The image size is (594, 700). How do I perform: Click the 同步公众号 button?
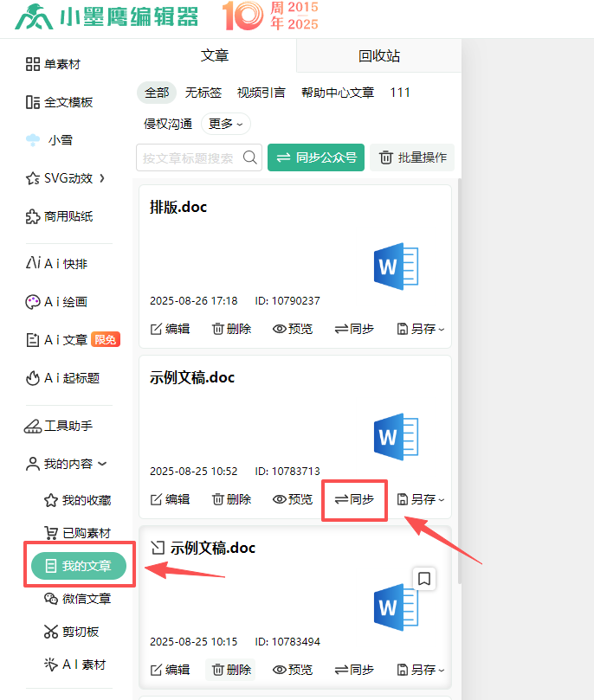(316, 157)
